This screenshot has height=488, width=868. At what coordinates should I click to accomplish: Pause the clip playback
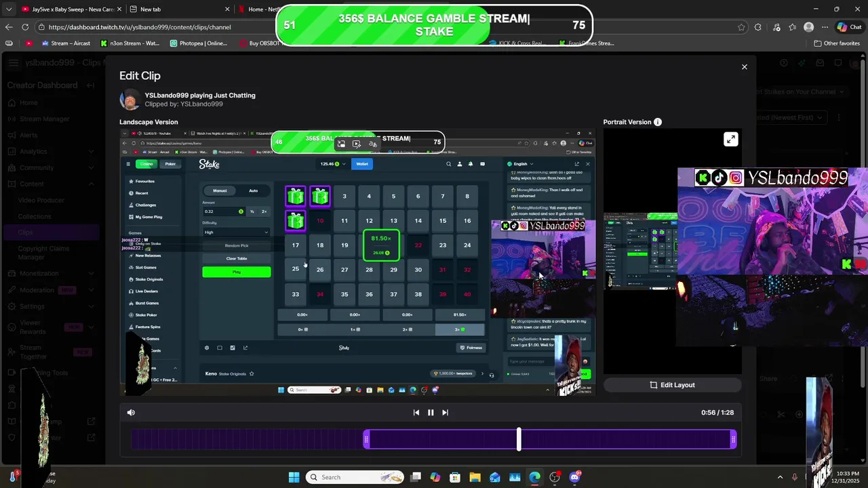click(x=430, y=412)
